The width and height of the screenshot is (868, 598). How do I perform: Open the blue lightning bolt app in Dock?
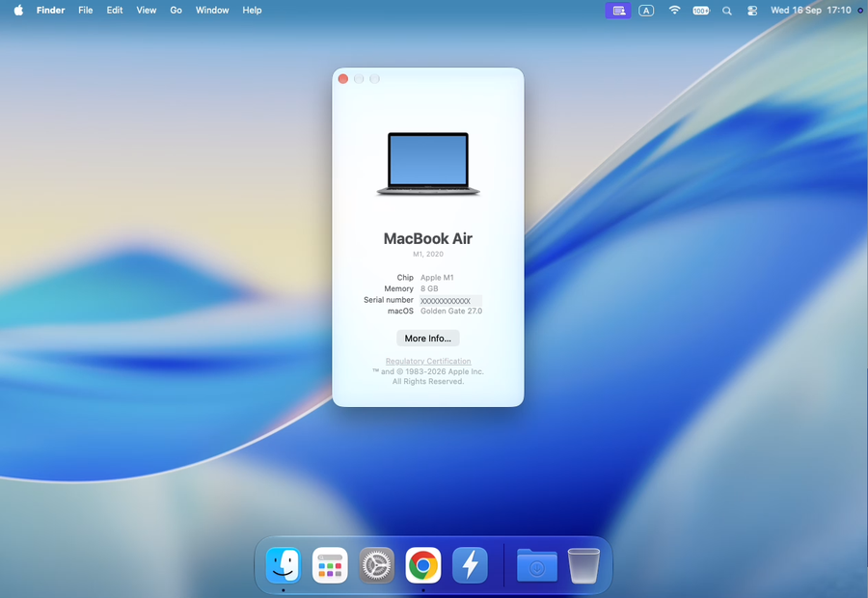click(x=470, y=565)
